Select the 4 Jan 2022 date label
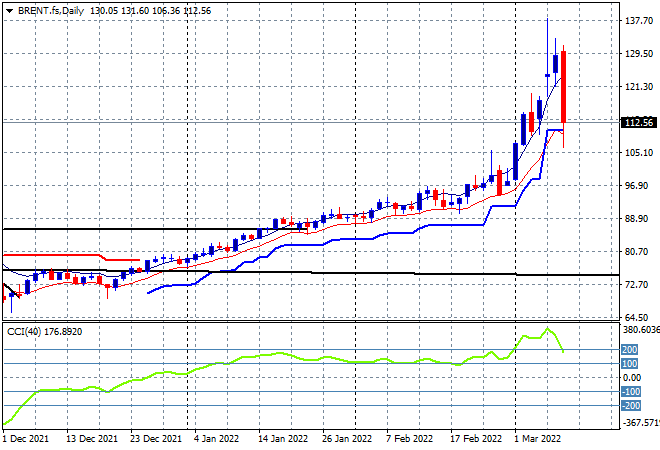660x450 pixels. (x=216, y=439)
